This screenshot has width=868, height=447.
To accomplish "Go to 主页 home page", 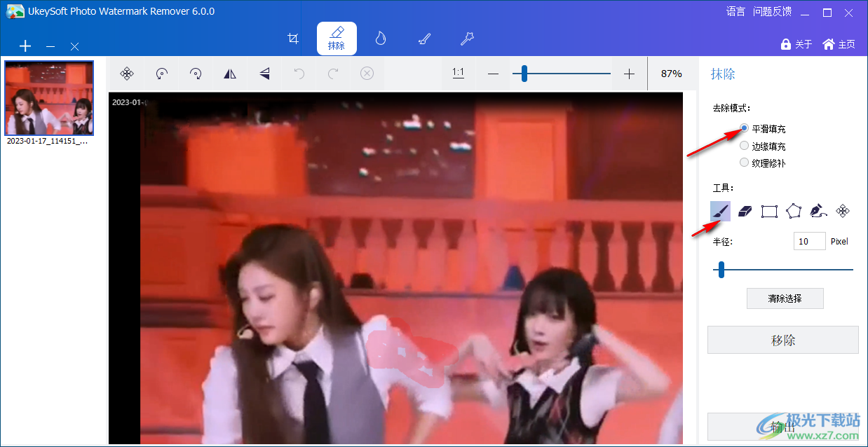I will pyautogui.click(x=839, y=44).
